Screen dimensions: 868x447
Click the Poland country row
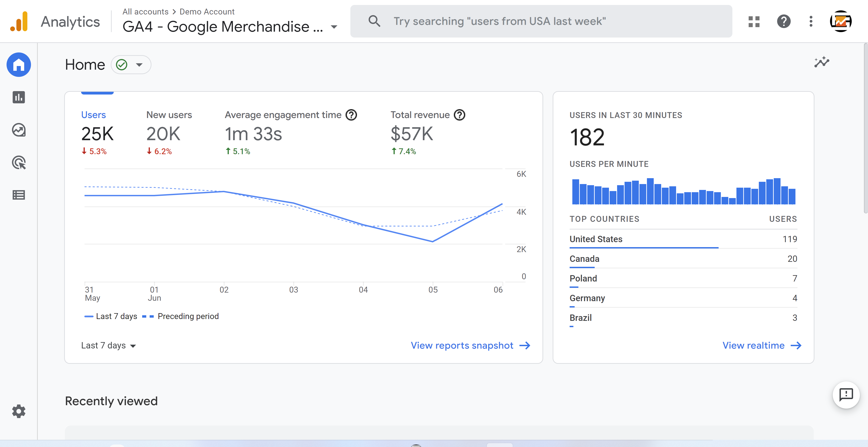[683, 279]
